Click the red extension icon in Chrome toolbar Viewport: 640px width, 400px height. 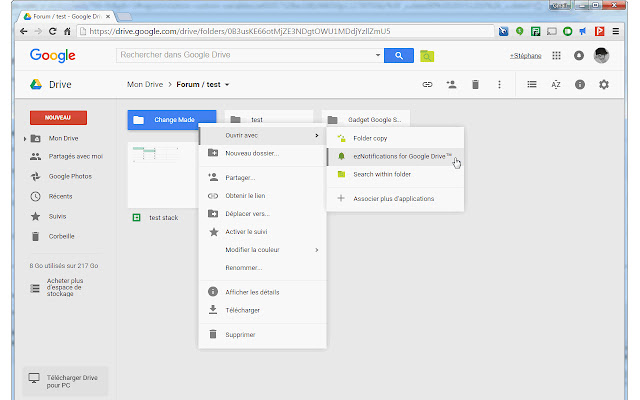(x=599, y=31)
